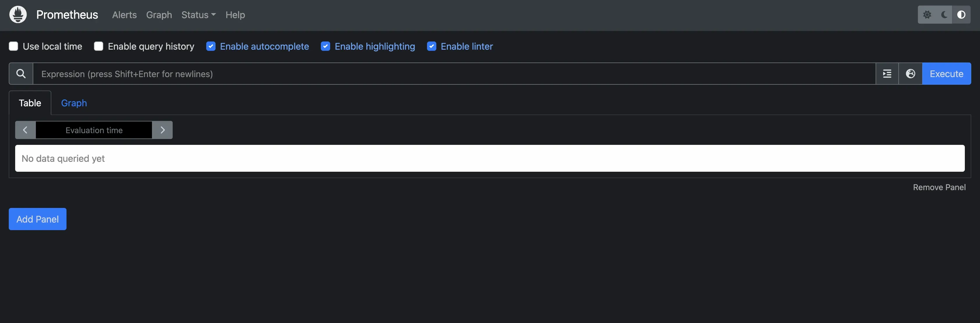
Task: Toggle the Enable linter checkbox
Action: point(431,46)
